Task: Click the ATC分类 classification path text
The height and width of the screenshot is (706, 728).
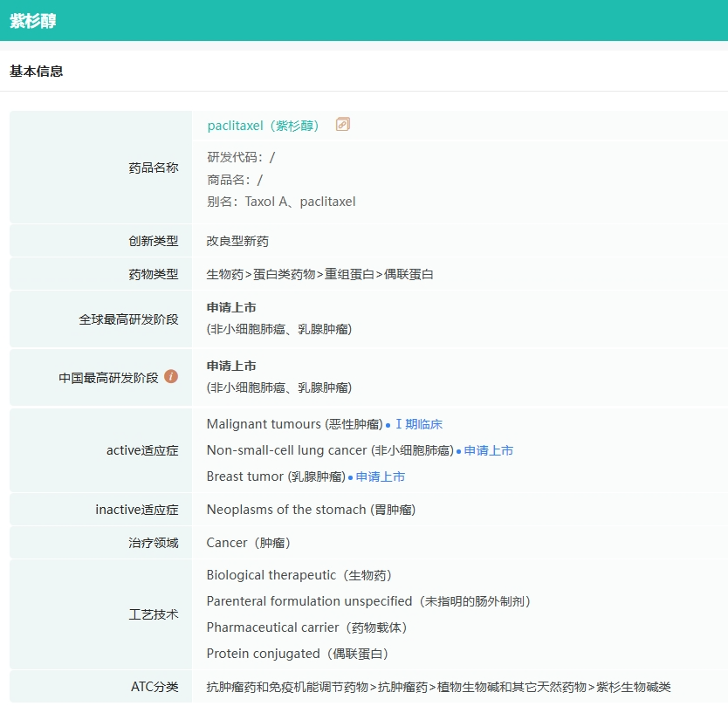Action: (438, 688)
